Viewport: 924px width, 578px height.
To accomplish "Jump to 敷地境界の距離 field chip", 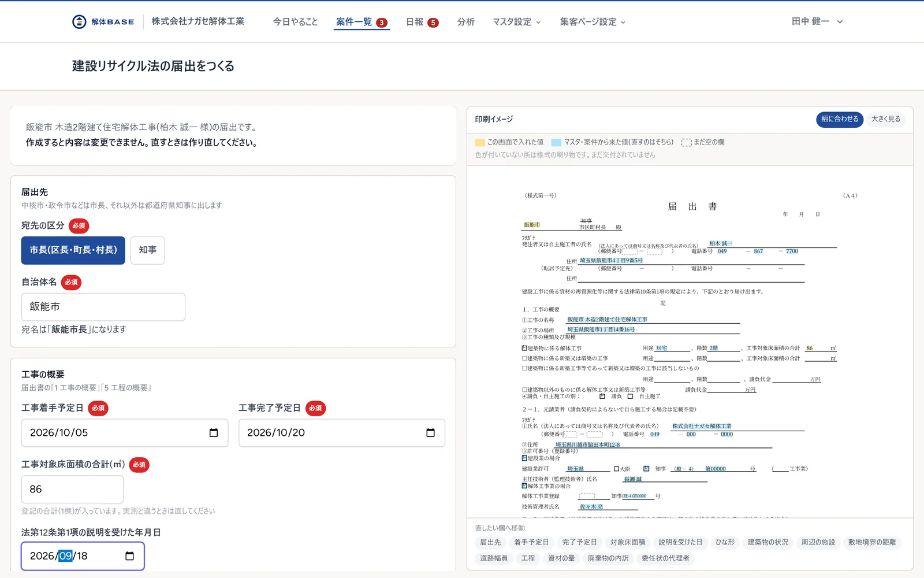I will point(872,542).
